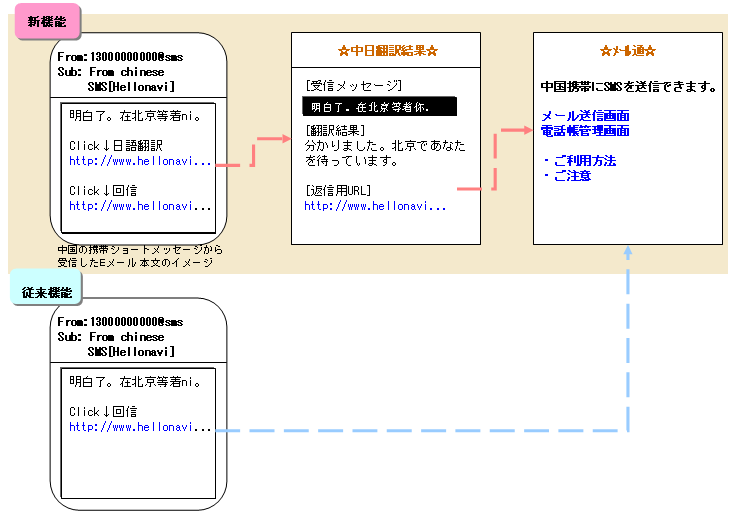Open the メール送信画面 link
Image resolution: width=740 pixels, height=518 pixels.
(x=585, y=116)
